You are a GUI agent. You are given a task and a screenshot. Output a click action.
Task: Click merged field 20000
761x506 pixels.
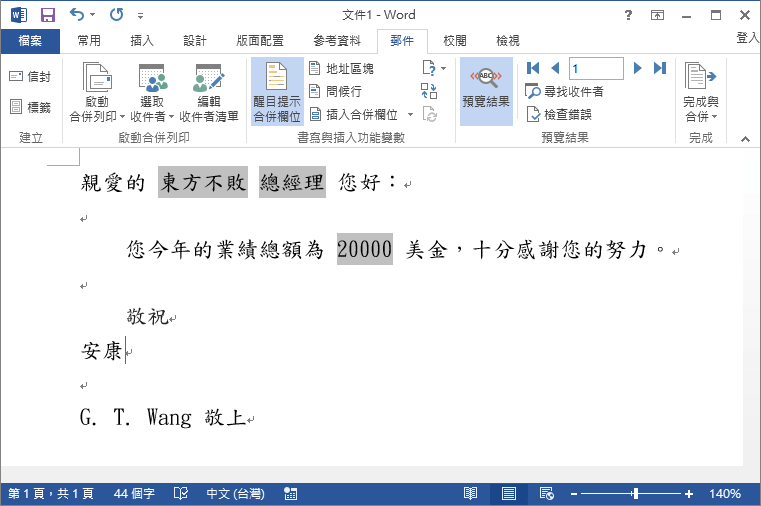click(x=365, y=249)
